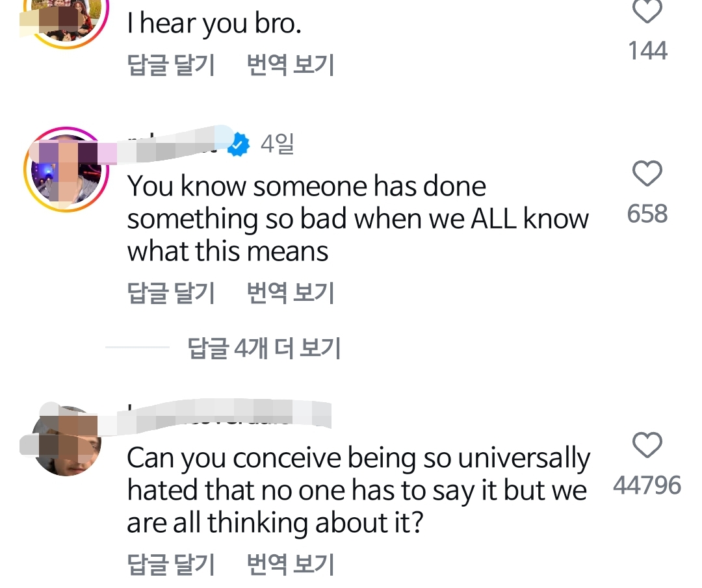Reply via "답글 달기" under "what this means"

(171, 293)
